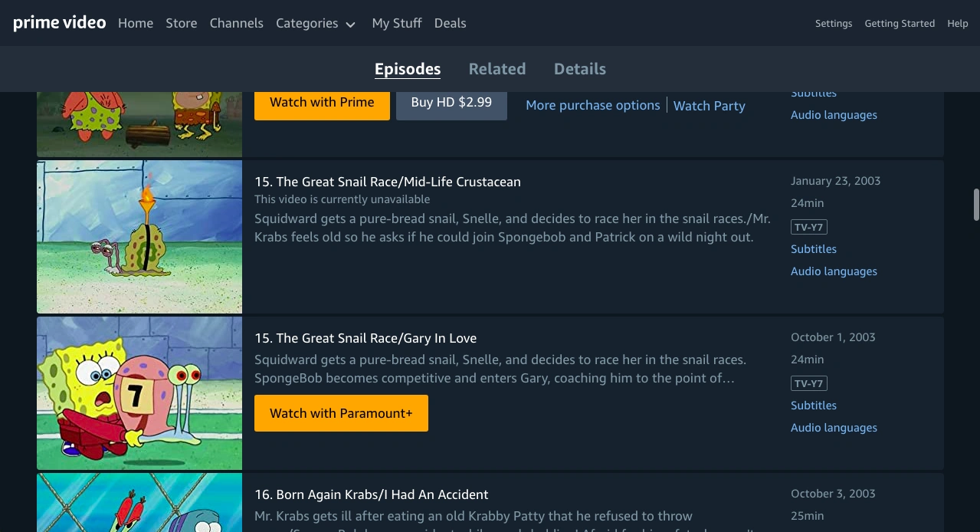
Task: Switch to the Related tab
Action: (x=497, y=69)
